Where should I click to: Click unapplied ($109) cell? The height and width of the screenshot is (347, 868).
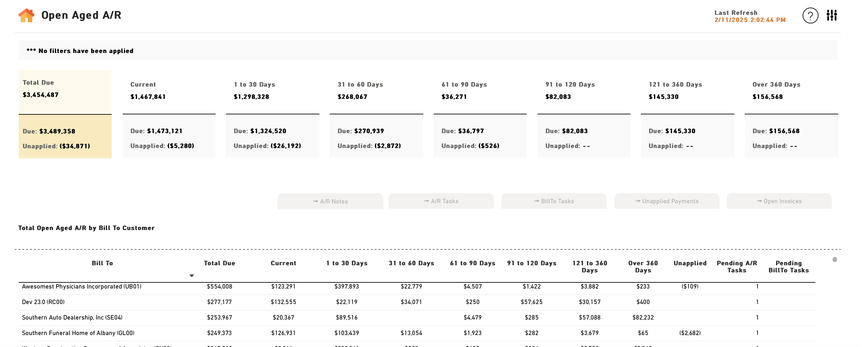click(690, 287)
